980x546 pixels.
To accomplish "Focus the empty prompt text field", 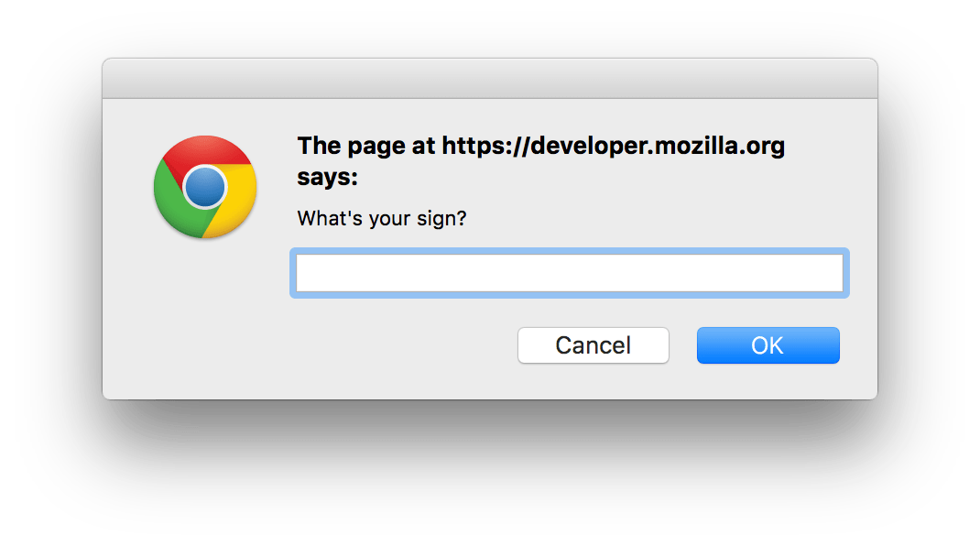I will pyautogui.click(x=569, y=273).
